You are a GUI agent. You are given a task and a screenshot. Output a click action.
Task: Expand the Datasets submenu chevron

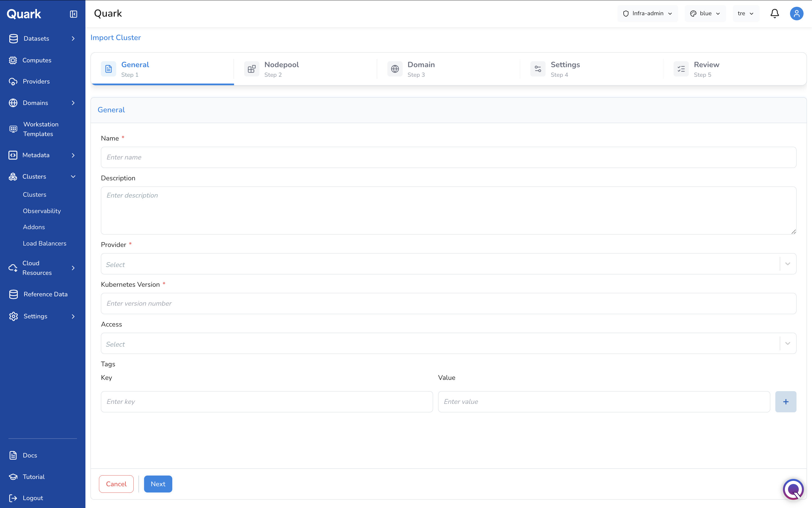tap(73, 39)
